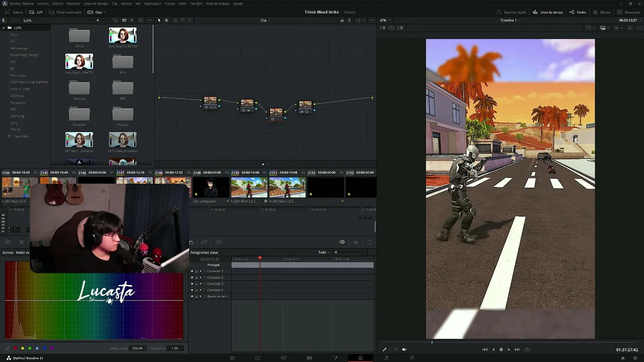Toggle the Ajuste de tamaño track enable dot

pyautogui.click(x=192, y=296)
